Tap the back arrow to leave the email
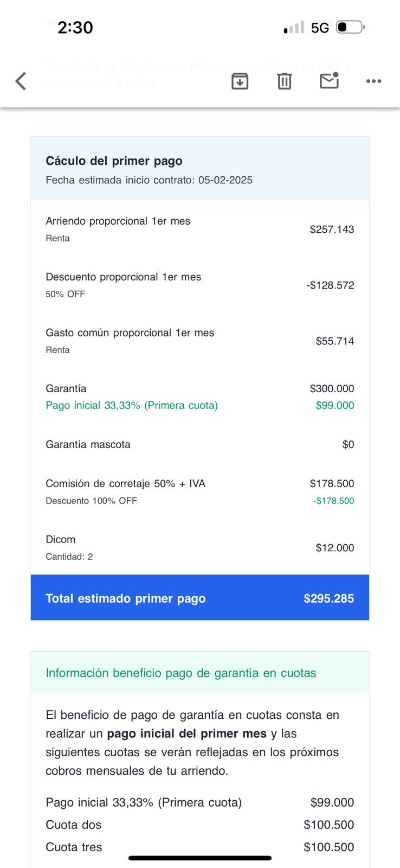400x868 pixels. (21, 81)
